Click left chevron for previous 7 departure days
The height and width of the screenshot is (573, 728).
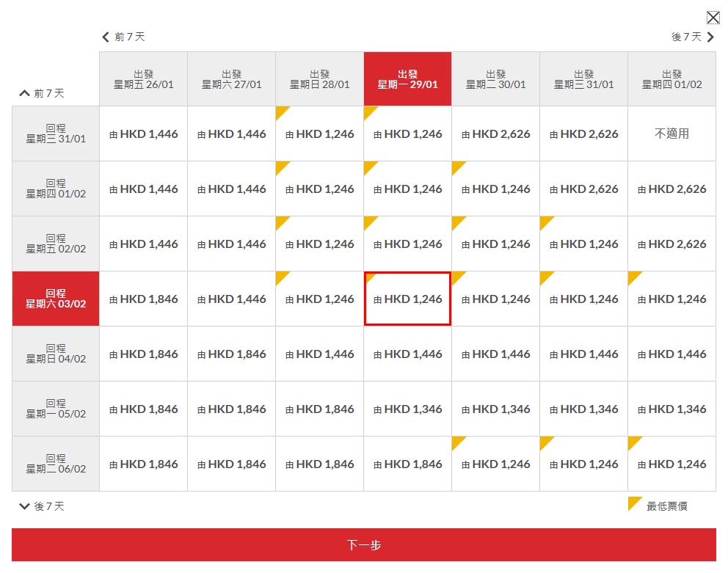(x=106, y=37)
